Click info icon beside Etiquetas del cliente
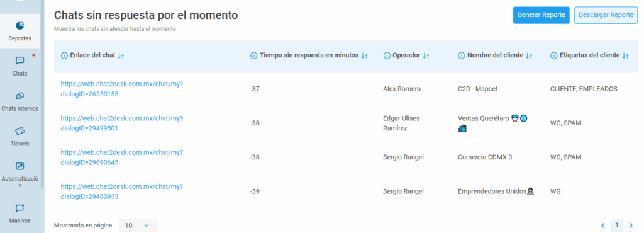Image resolution: width=644 pixels, height=233 pixels. point(553,55)
